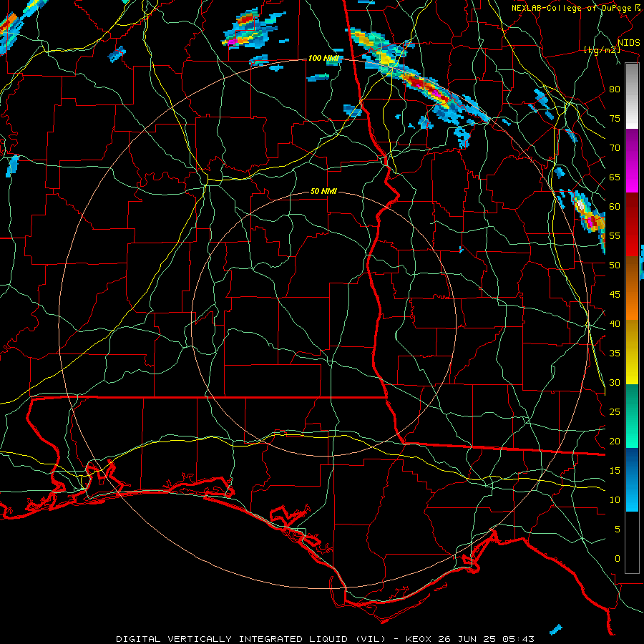Click the 50 value on the color scale

(x=615, y=265)
